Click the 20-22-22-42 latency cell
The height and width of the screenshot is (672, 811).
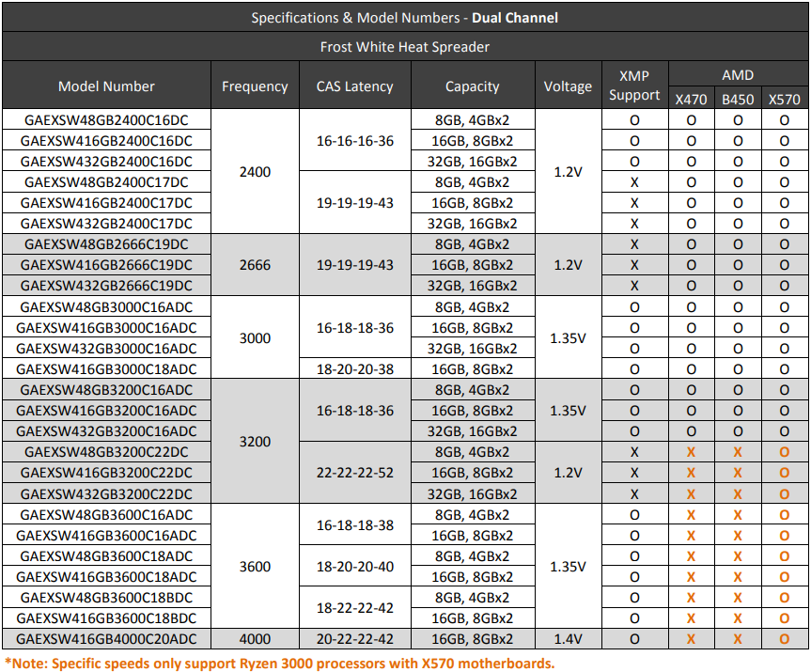pos(355,639)
